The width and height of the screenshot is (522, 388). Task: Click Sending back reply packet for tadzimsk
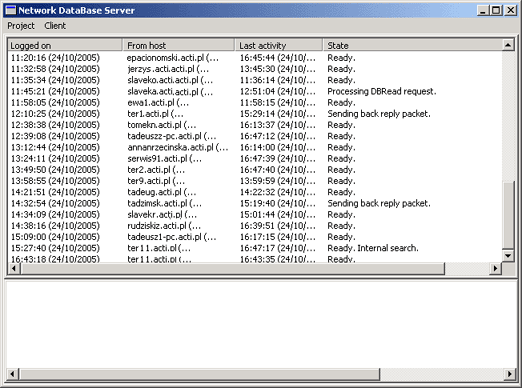[379, 203]
